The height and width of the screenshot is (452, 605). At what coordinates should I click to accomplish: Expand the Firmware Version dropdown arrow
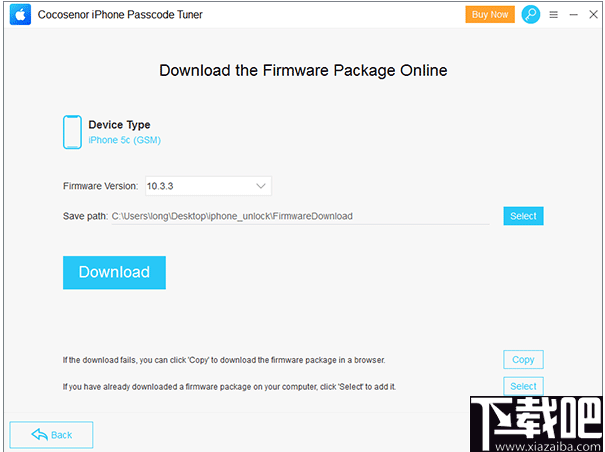point(261,186)
